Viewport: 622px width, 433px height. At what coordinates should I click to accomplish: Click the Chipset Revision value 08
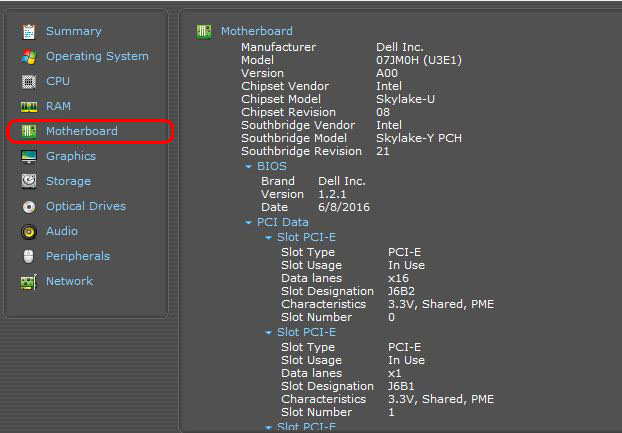[x=383, y=112]
